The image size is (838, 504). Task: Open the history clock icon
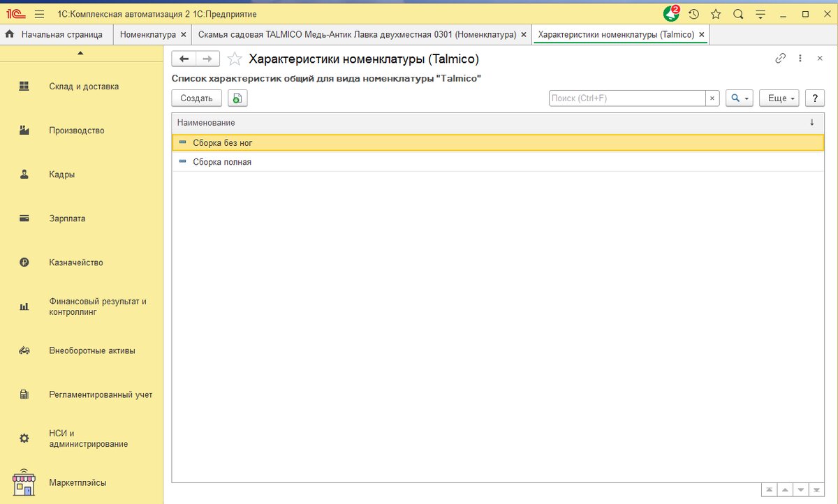click(x=693, y=14)
